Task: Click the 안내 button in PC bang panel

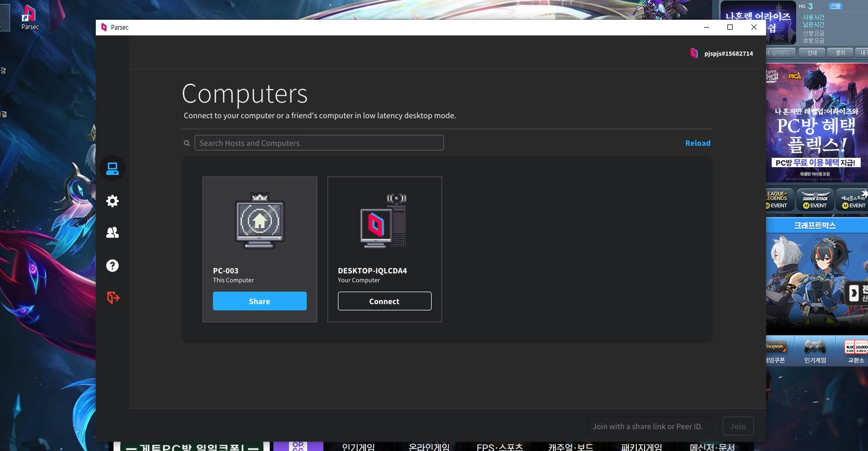Action: pos(812,53)
